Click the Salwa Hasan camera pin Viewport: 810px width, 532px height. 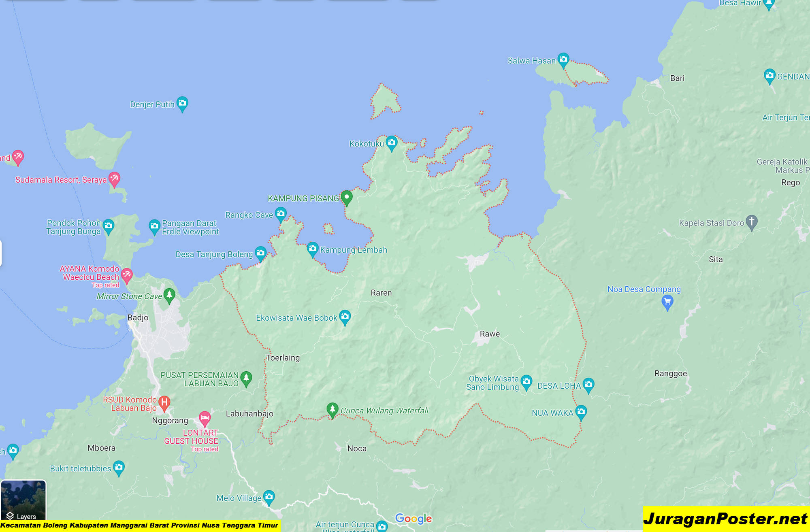[x=563, y=60]
